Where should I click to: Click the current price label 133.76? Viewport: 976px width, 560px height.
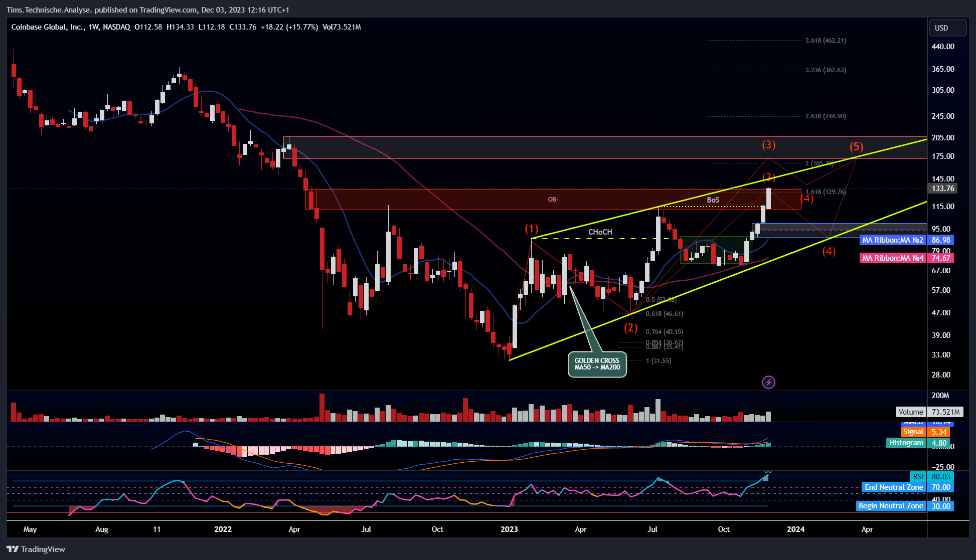click(x=943, y=189)
